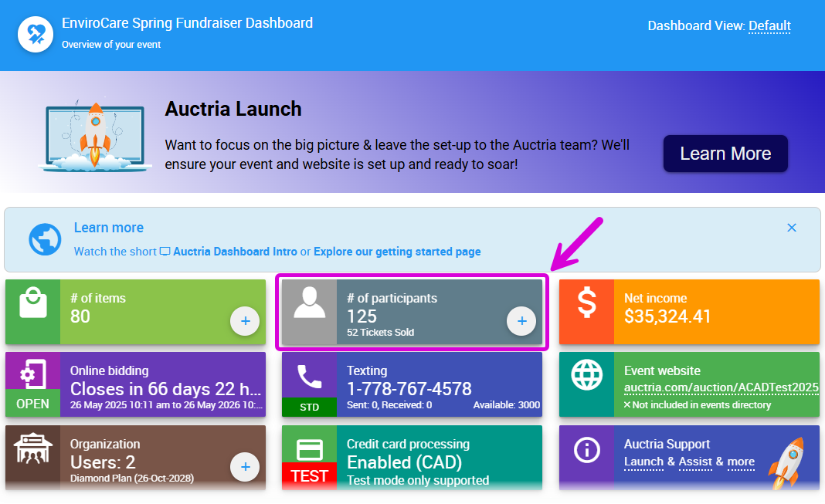
Task: Click the Learn More button
Action: coord(725,154)
